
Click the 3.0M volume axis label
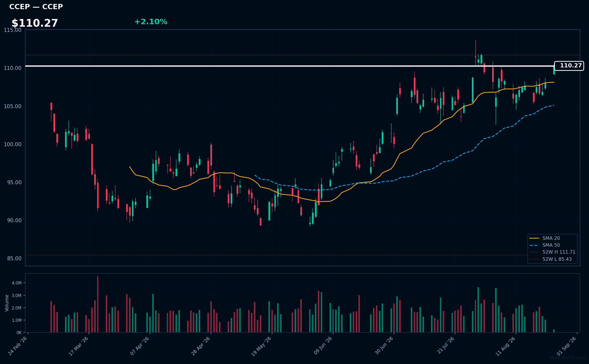click(x=17, y=296)
